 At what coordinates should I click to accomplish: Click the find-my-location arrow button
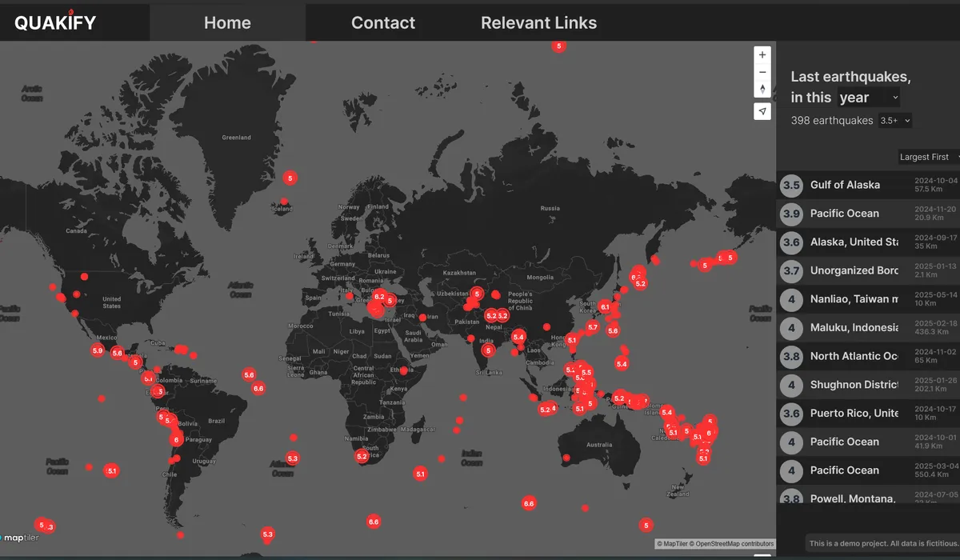pyautogui.click(x=762, y=111)
